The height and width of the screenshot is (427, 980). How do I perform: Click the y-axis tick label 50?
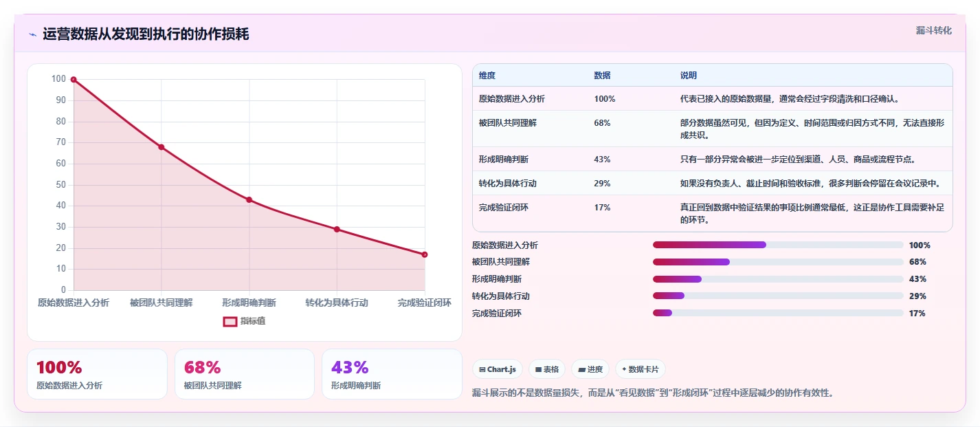click(60, 184)
